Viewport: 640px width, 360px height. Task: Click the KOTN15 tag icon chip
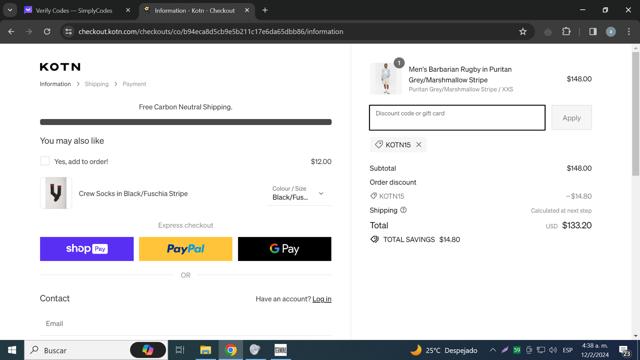[x=379, y=144]
